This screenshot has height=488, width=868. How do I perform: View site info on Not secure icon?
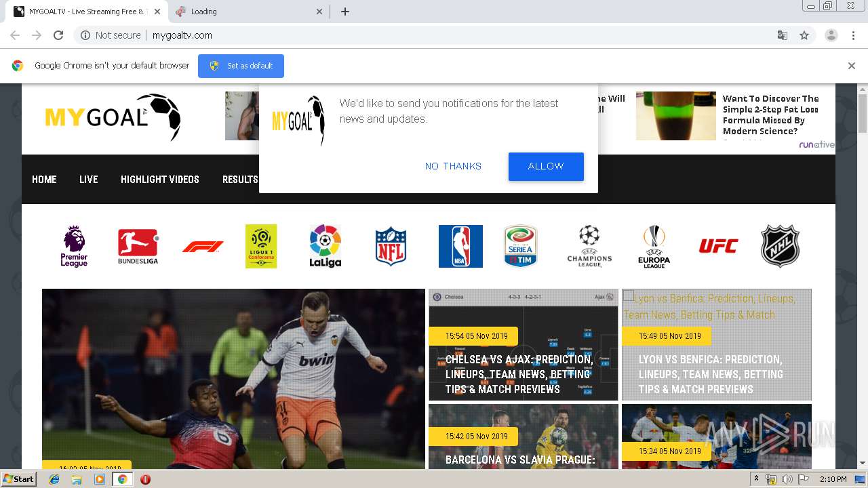(x=85, y=35)
